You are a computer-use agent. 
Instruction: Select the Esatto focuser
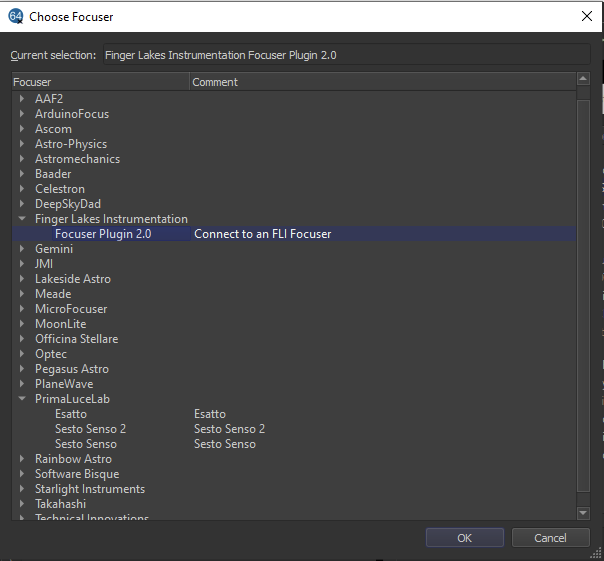point(71,414)
